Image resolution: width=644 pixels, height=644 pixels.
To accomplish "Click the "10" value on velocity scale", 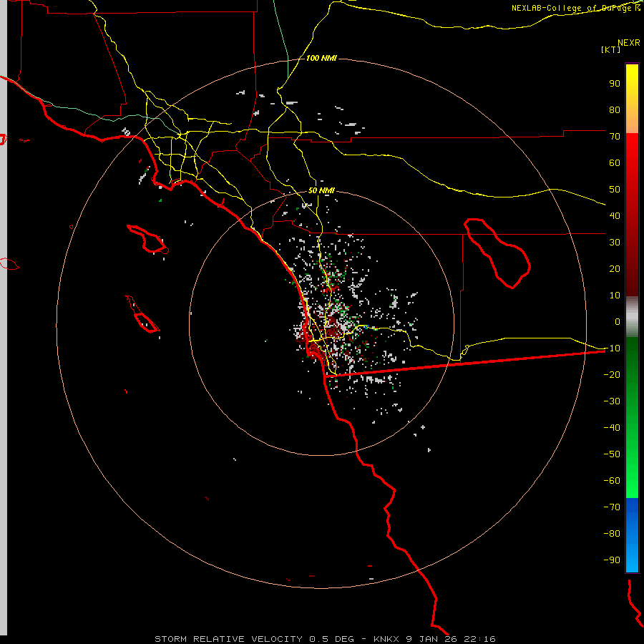I will click(615, 296).
